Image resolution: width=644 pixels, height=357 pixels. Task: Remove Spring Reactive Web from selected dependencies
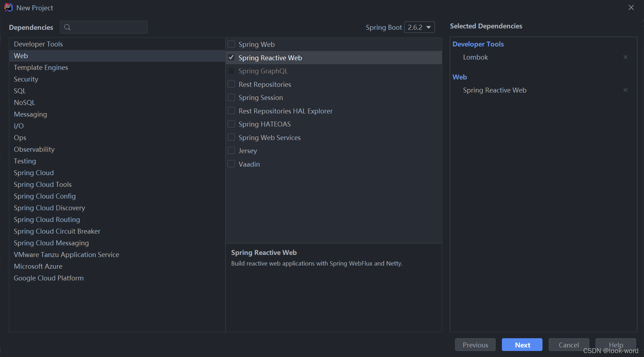click(626, 90)
